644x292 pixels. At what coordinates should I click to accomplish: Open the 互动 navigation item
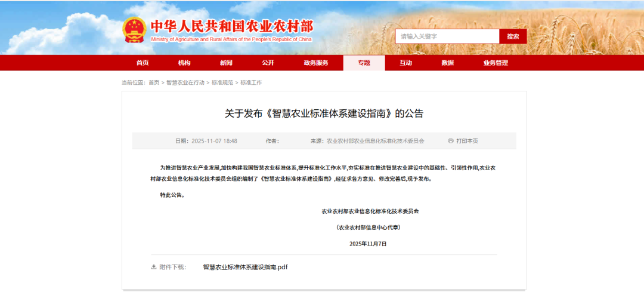click(x=406, y=63)
